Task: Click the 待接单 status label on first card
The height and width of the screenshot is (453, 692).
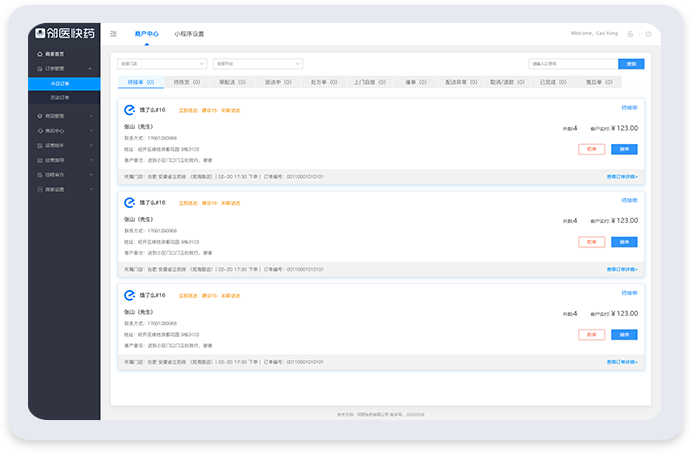Action: tap(629, 108)
